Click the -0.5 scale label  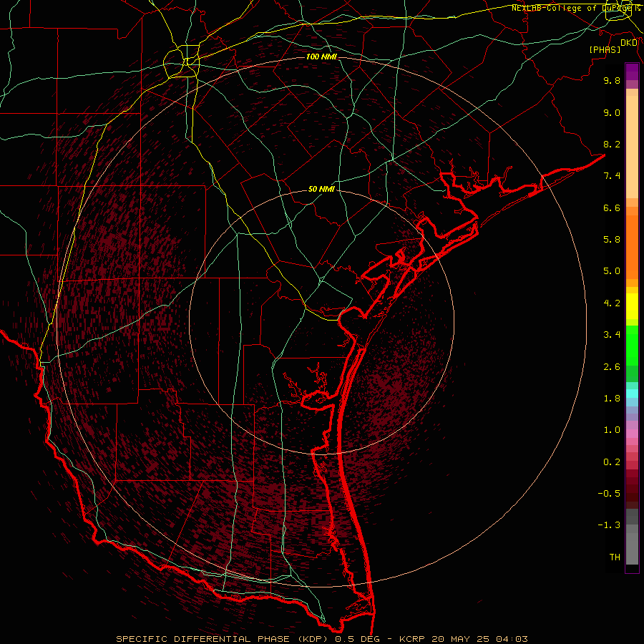coord(609,494)
